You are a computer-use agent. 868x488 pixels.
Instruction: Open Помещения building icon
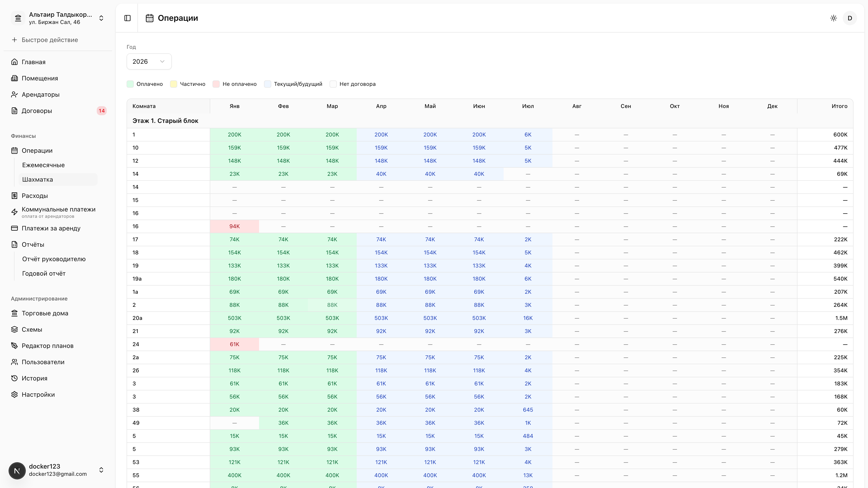[14, 78]
